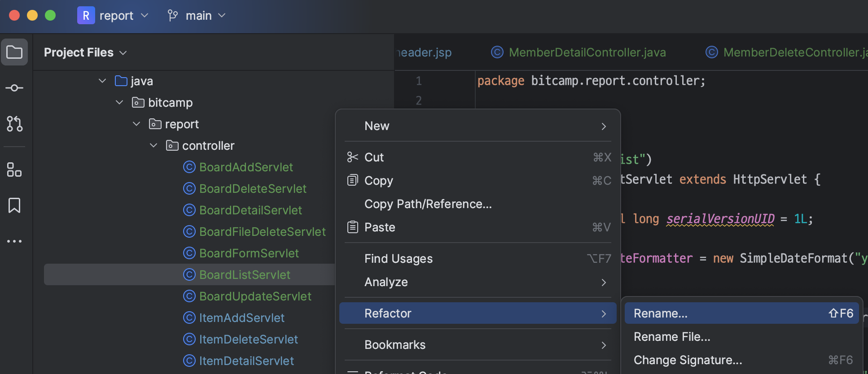The image size is (868, 374).
Task: Click the class icon of BoardUpdateServlet
Action: click(189, 296)
